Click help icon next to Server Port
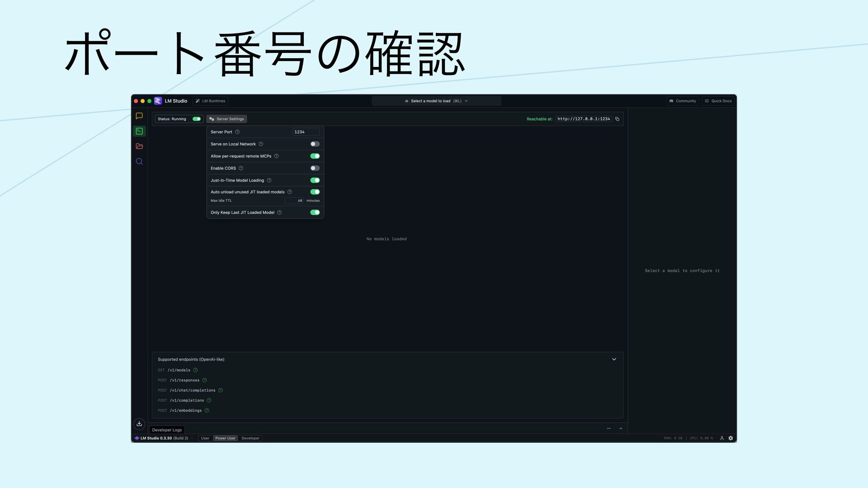 coord(237,132)
